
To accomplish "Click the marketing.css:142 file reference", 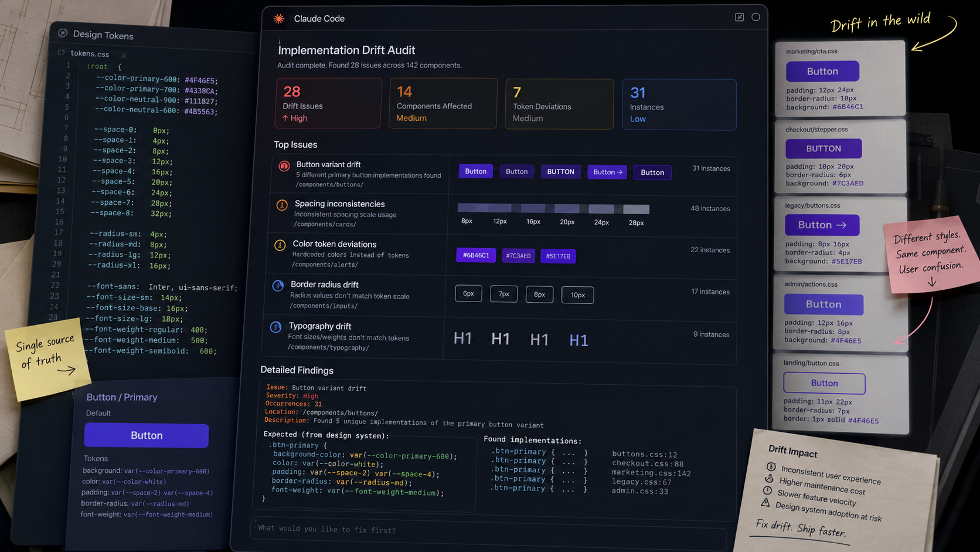I will (x=651, y=473).
